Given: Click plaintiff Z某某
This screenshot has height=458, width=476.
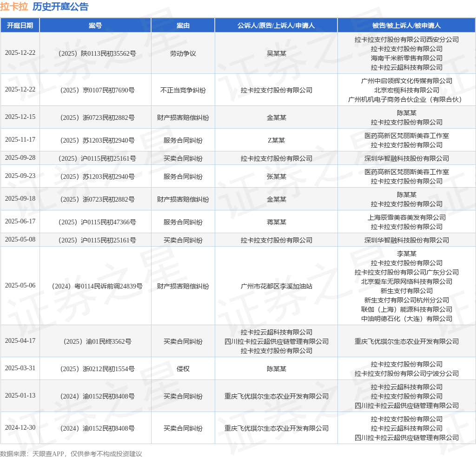Looking at the screenshot, I should [x=276, y=140].
